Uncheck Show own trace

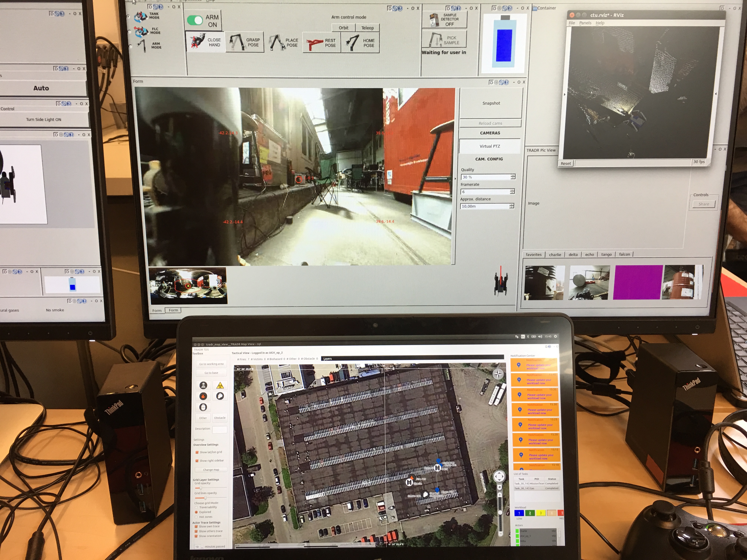coord(196,526)
